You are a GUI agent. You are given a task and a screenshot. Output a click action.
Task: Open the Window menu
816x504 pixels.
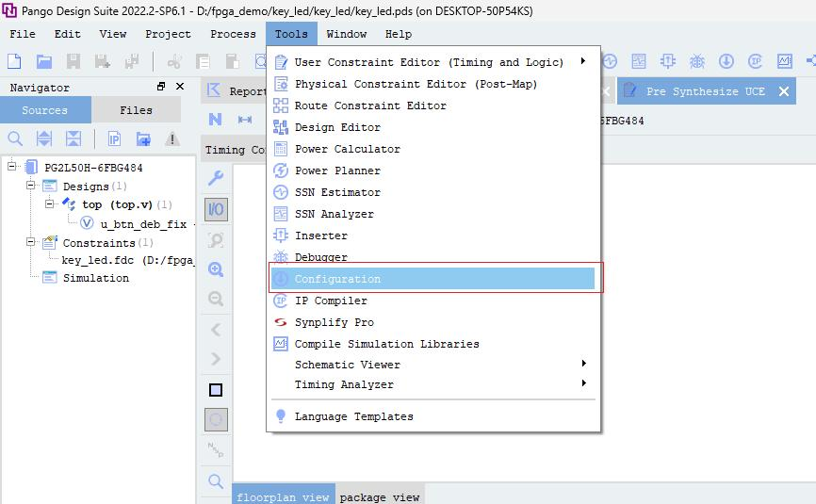[x=346, y=34]
